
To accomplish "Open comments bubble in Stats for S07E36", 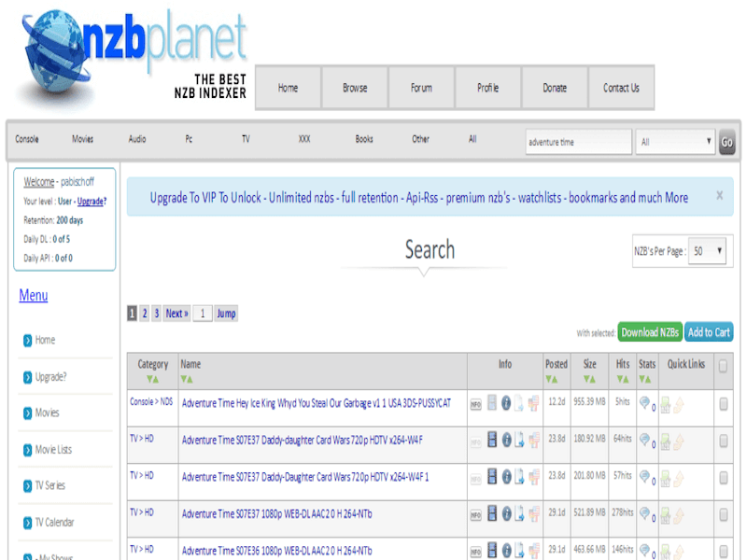I will click(x=644, y=549).
